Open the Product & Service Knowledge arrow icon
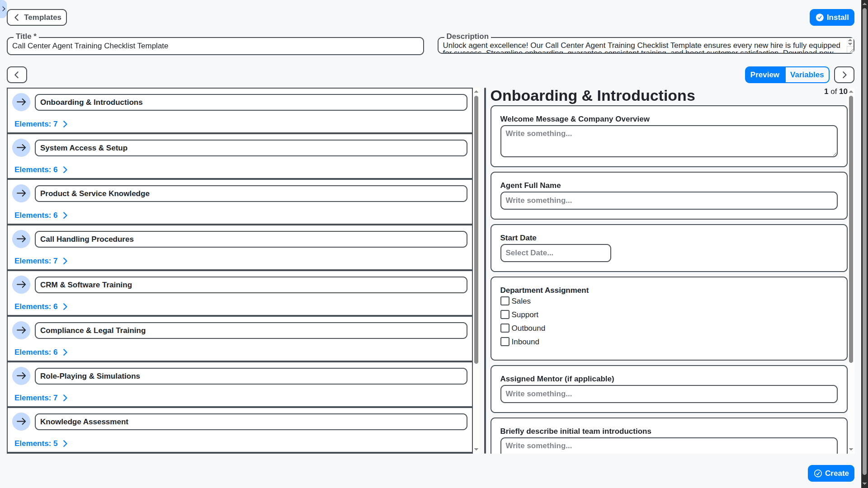The height and width of the screenshot is (488, 868). [21, 193]
